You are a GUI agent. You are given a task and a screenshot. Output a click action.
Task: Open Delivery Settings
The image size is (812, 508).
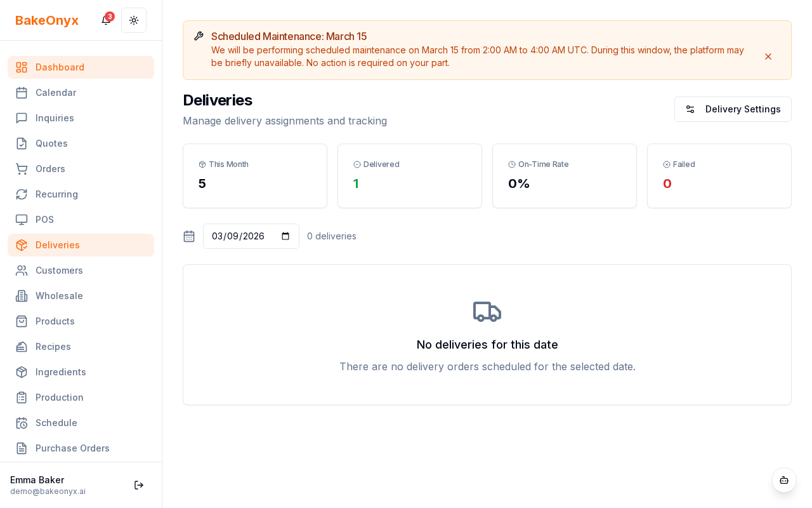pos(733,109)
